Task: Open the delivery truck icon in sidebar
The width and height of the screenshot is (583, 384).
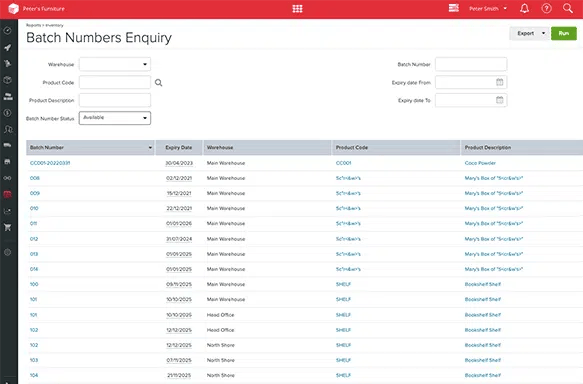Action: tap(7, 145)
